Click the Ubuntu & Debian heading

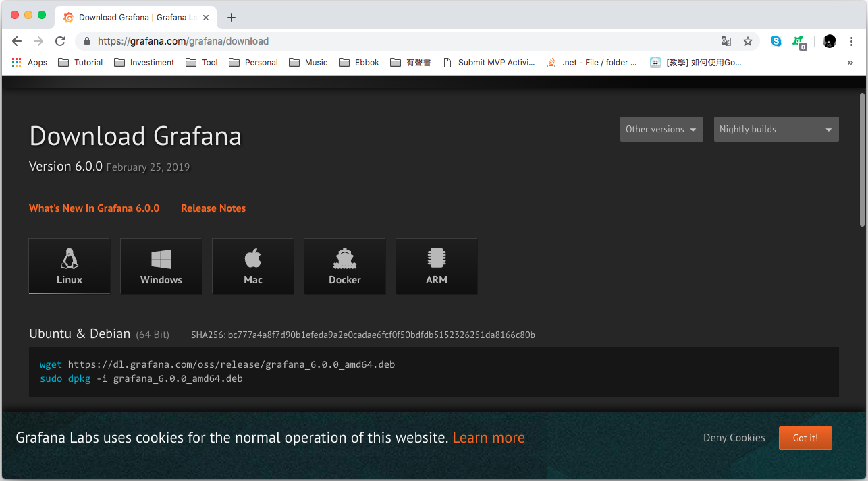point(80,333)
